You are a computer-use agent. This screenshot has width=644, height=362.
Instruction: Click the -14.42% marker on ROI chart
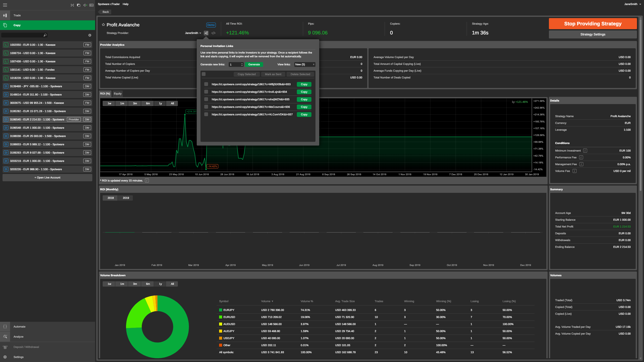click(x=212, y=166)
